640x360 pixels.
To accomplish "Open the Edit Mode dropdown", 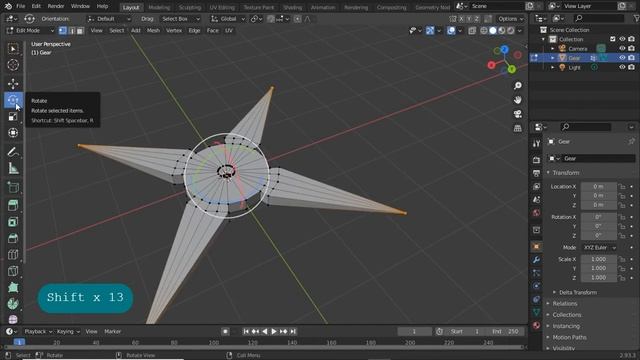I will tap(31, 31).
